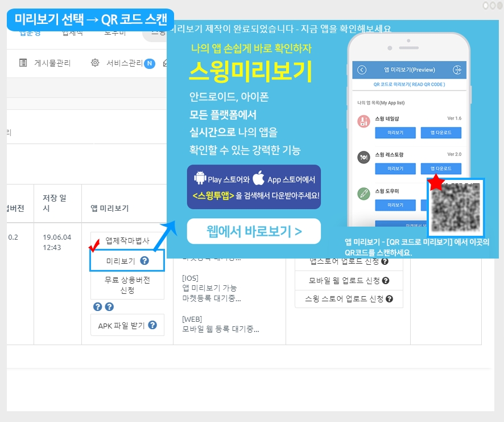Click the 서비스관리 gear icon

coord(95,63)
